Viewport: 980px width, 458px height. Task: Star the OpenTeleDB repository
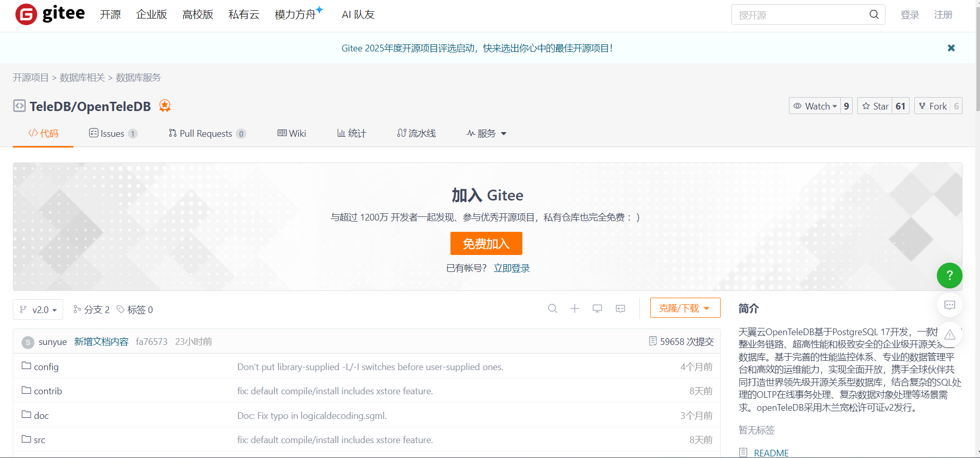[875, 106]
